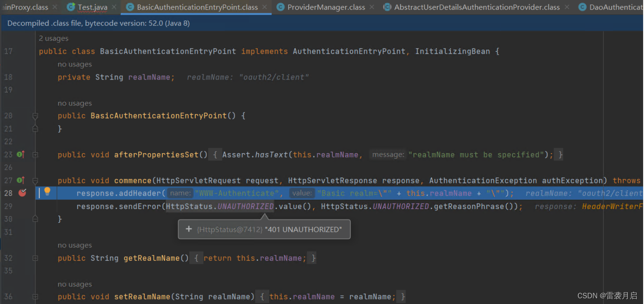The image size is (644, 304).
Task: Close the ainProxy.class tab
Action: [x=55, y=7]
